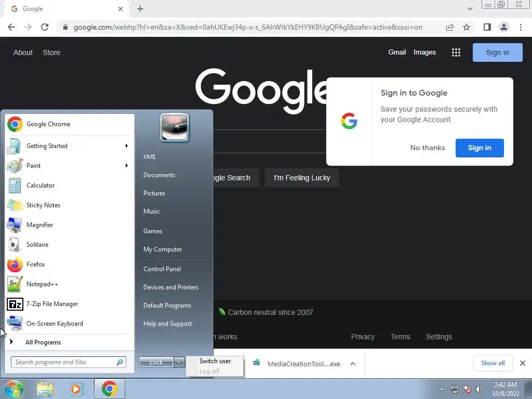The image size is (532, 399).
Task: Click the network tray icon
Action: click(454, 389)
